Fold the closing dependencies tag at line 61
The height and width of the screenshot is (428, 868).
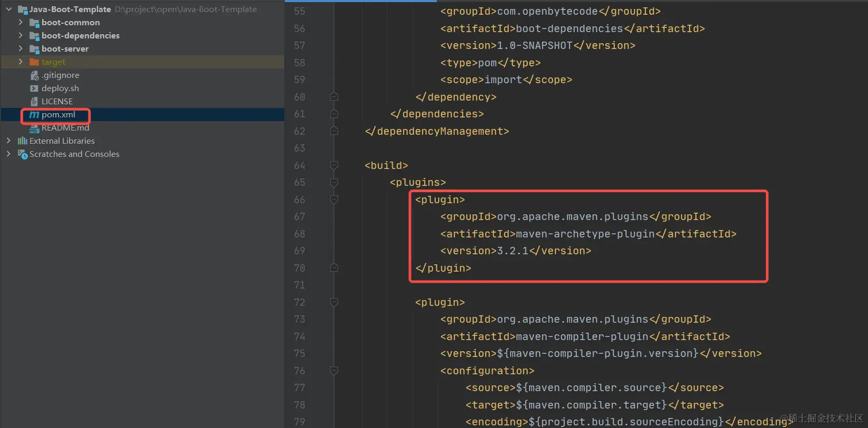point(334,114)
